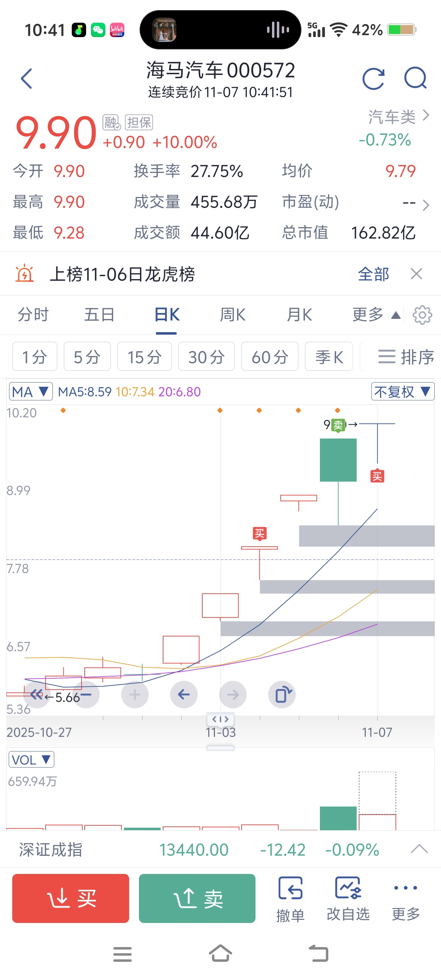Tap the red 买 buy button

tap(71, 898)
